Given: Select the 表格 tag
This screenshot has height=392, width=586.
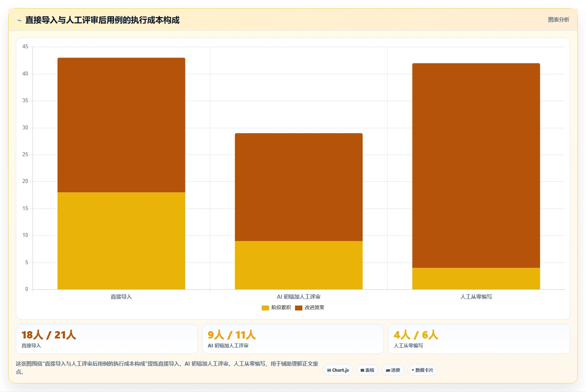Looking at the screenshot, I should point(367,370).
